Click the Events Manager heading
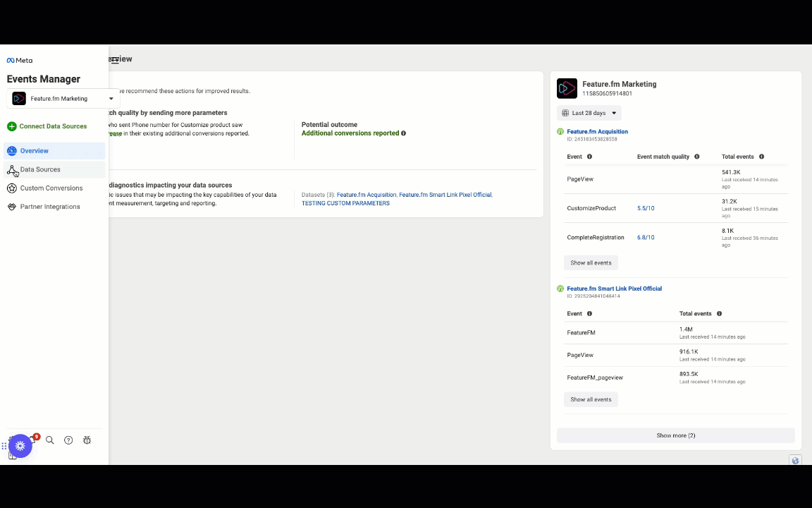812x508 pixels. pyautogui.click(x=44, y=79)
